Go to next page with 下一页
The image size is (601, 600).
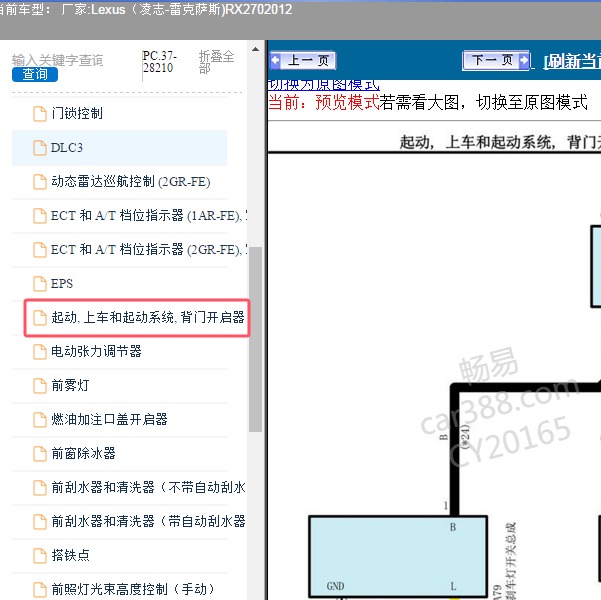[496, 60]
